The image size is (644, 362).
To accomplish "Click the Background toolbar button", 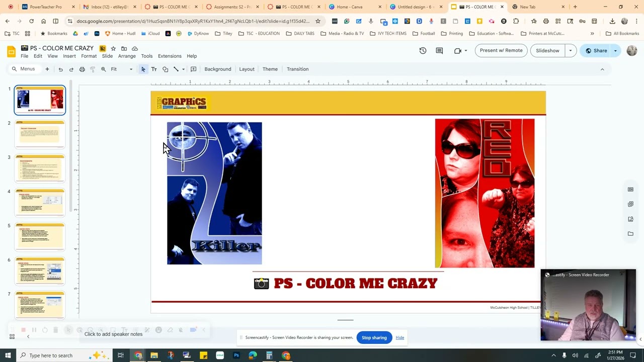I will point(218,69).
